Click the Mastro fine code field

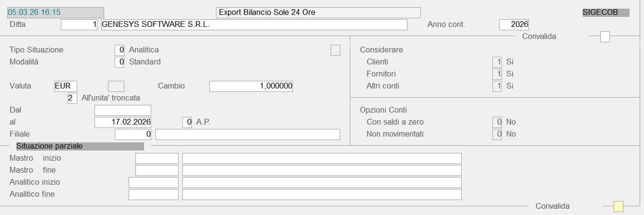pos(156,170)
